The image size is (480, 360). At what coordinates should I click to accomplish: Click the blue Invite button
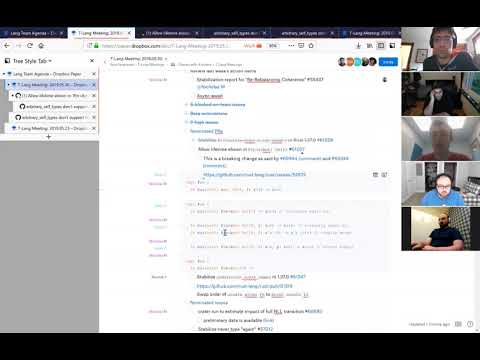[x=388, y=62]
